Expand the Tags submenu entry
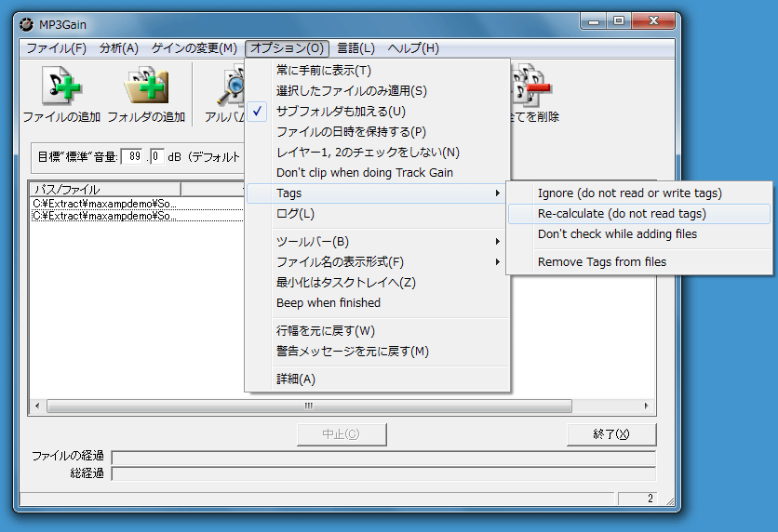778x532 pixels. point(378,193)
